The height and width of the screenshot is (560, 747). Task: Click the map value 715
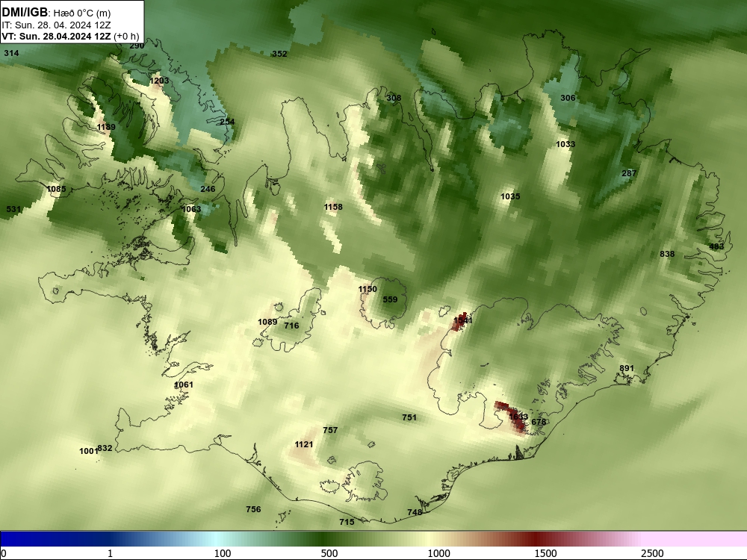(347, 523)
